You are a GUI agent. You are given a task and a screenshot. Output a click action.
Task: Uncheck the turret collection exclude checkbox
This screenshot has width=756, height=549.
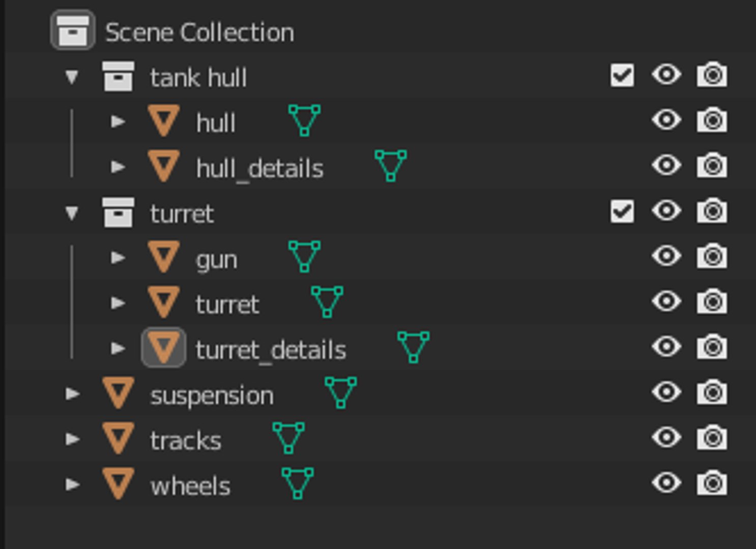click(622, 211)
